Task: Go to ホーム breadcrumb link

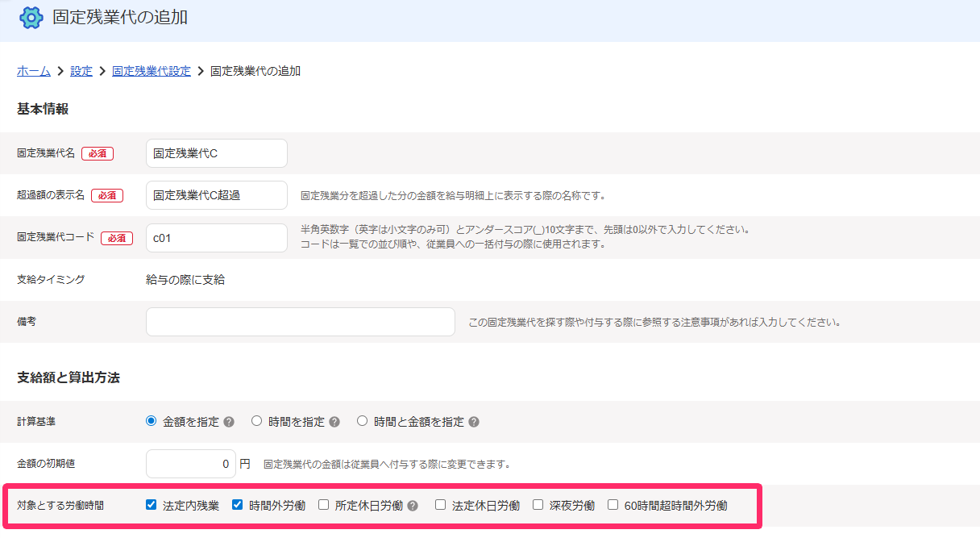Action: (x=34, y=71)
